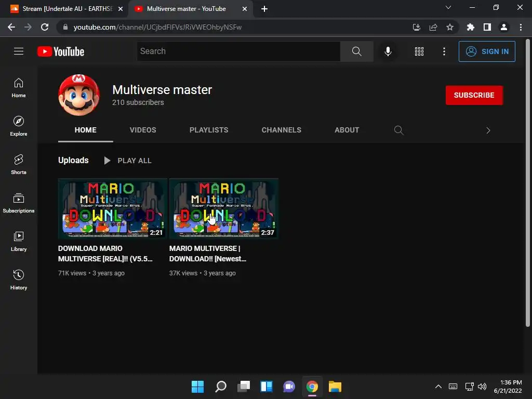Viewport: 532px width, 399px height.
Task: Click the SUBSCRIBE button
Action: point(474,95)
